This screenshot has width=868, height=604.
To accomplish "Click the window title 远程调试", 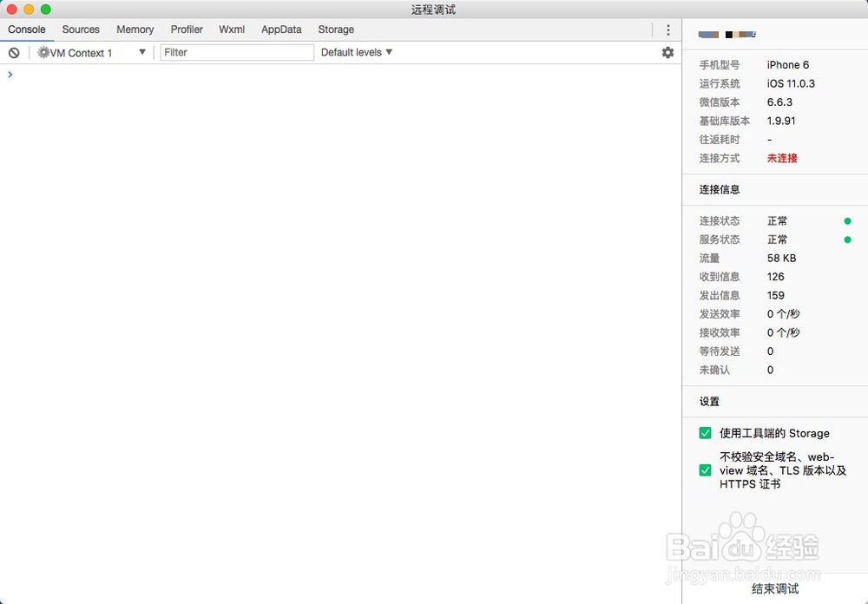I will [433, 10].
